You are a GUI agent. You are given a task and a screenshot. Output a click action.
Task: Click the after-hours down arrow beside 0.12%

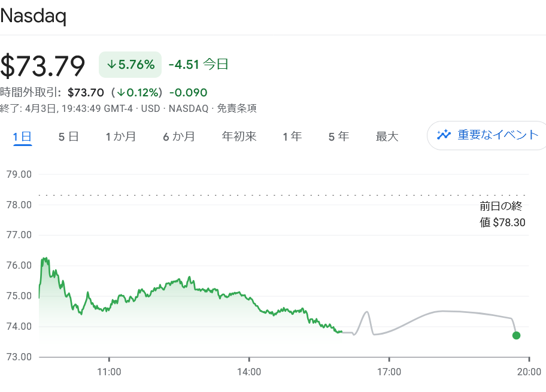(120, 93)
